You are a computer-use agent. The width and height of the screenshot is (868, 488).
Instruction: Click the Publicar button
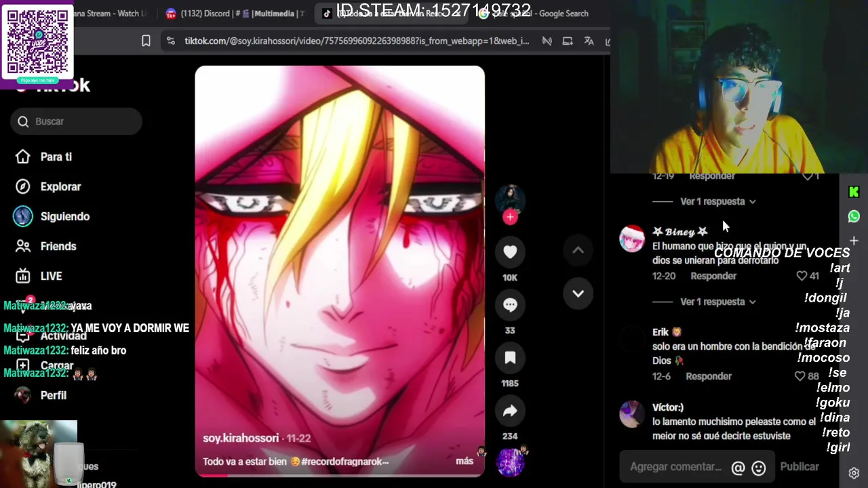point(800,466)
